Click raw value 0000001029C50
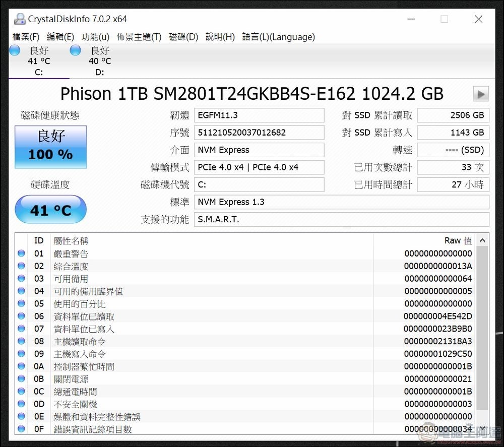Viewport: 504px width, 447px height. [x=438, y=354]
